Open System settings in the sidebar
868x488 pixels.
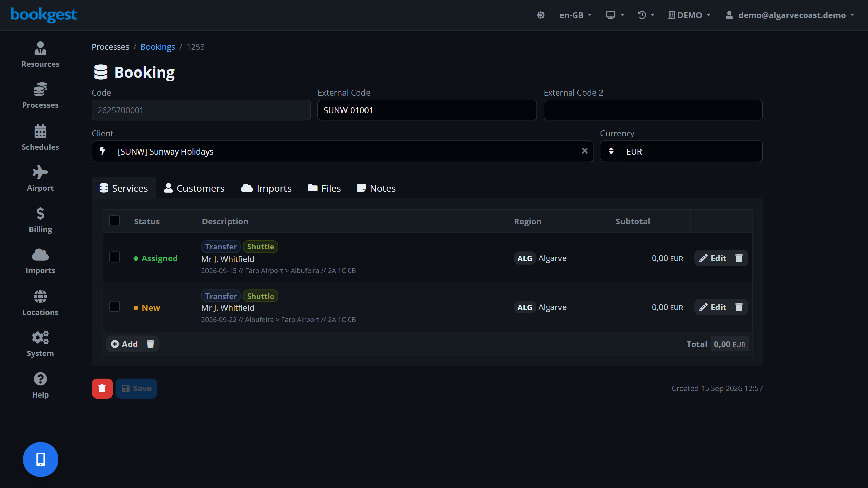coord(40,344)
